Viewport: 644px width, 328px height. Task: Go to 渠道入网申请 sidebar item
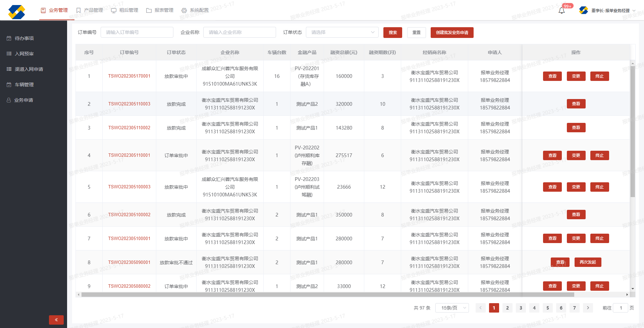[x=29, y=69]
